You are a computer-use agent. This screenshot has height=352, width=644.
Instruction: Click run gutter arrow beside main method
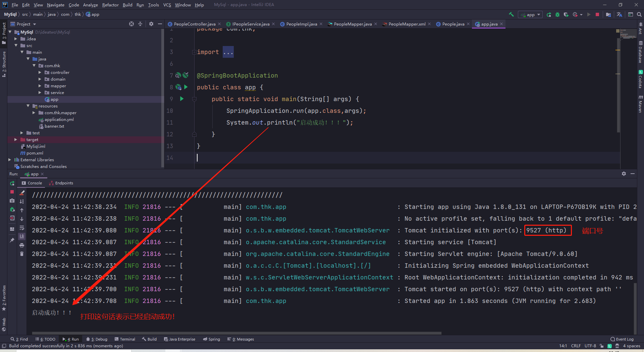[182, 99]
